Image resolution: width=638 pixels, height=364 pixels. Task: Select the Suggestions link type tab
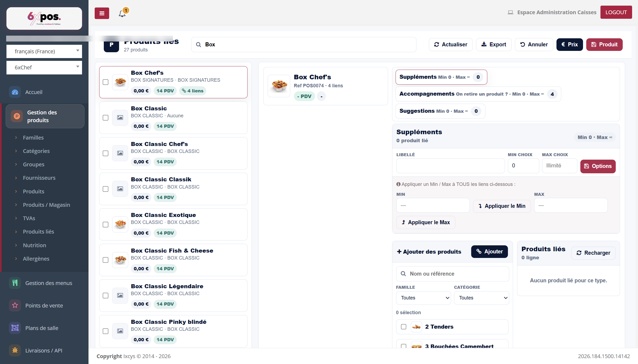point(440,111)
